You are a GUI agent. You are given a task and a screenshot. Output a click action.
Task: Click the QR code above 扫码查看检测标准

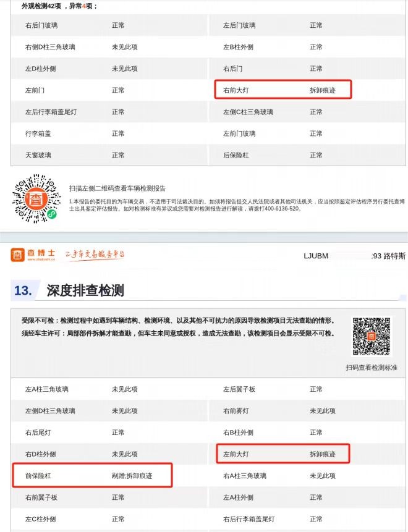pos(372,337)
